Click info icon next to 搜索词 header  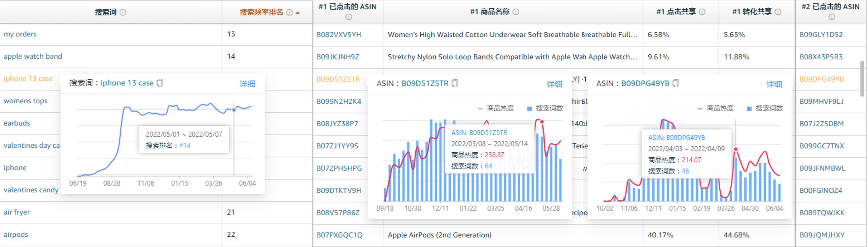pos(123,13)
